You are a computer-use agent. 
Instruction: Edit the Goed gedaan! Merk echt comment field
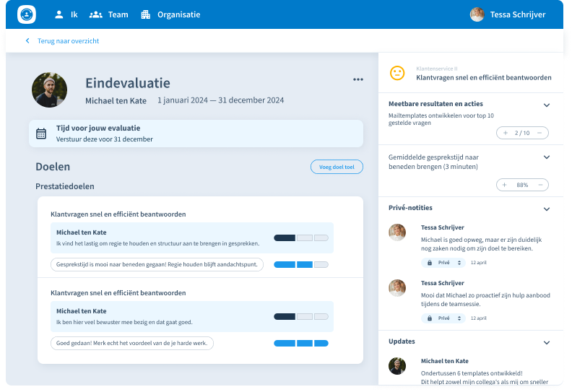pyautogui.click(x=132, y=343)
